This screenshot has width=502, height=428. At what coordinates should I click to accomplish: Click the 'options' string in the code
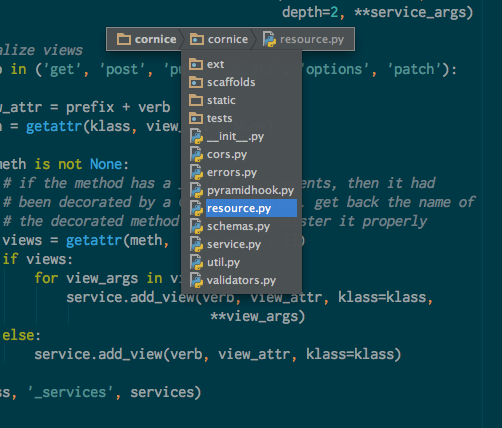(335, 70)
